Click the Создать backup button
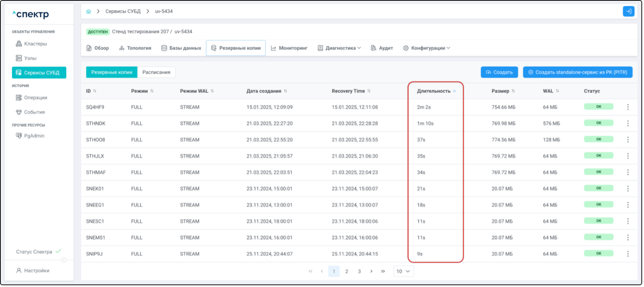Viewport: 644px width, 287px height. tap(499, 72)
